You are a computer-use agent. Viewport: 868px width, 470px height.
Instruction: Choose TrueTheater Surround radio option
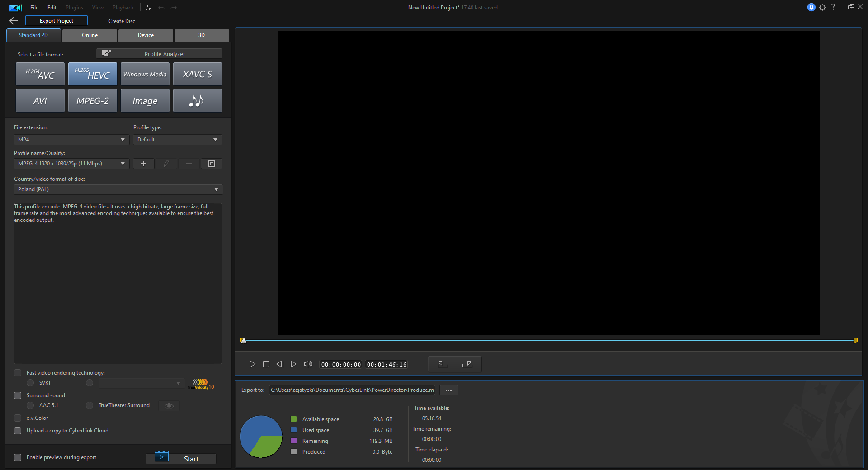(90, 405)
